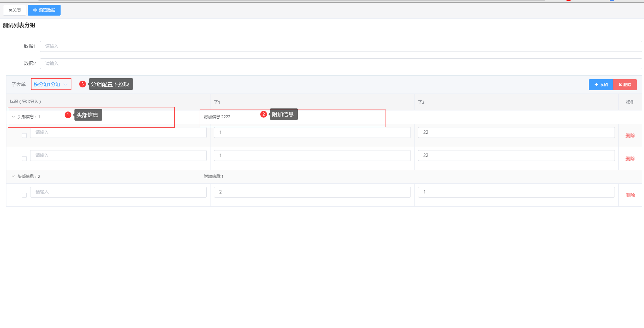644x328 pixels.
Task: Click the 预览数据 preview button
Action: point(44,10)
